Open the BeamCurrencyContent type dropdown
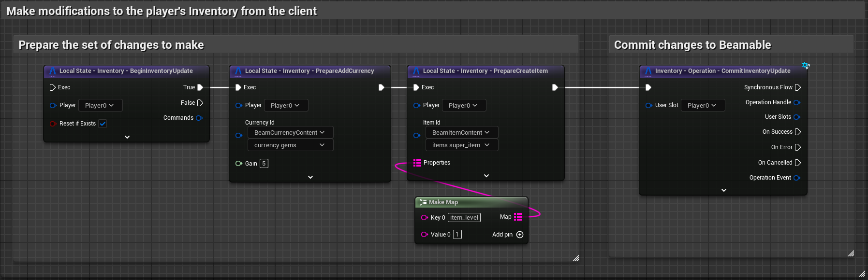This screenshot has height=280, width=868. (x=290, y=132)
